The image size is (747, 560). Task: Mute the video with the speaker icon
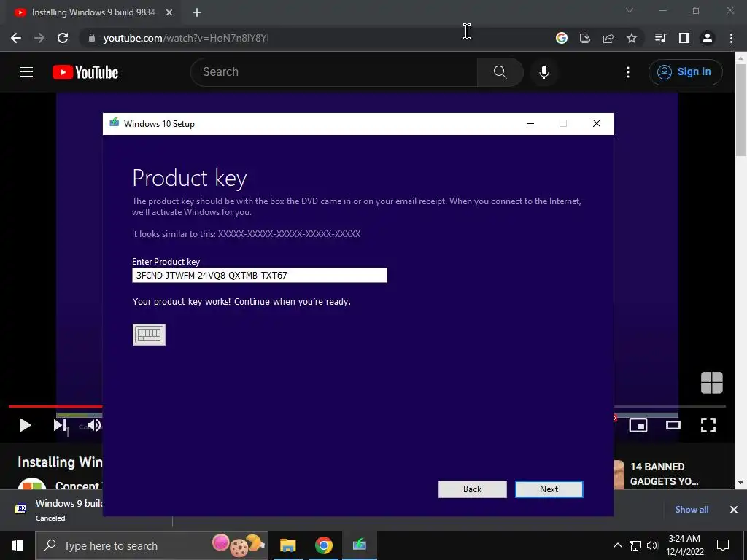point(94,425)
